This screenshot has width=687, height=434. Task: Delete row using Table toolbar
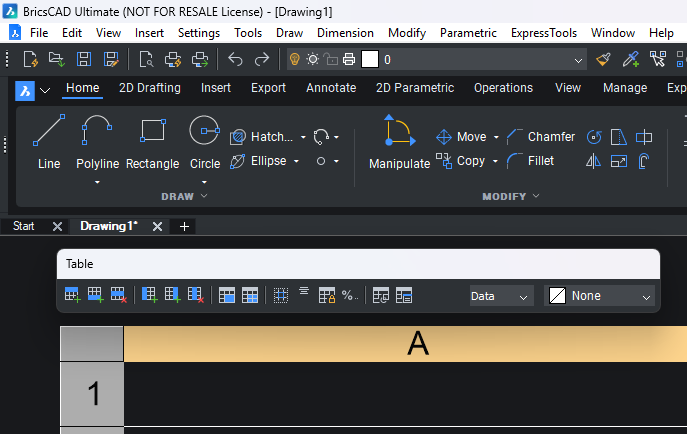click(118, 295)
